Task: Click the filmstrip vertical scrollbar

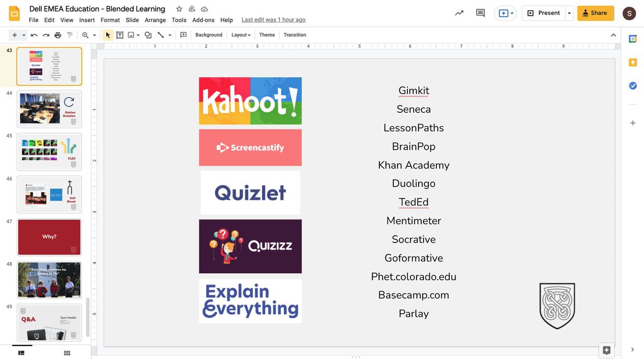Action: pos(88,317)
